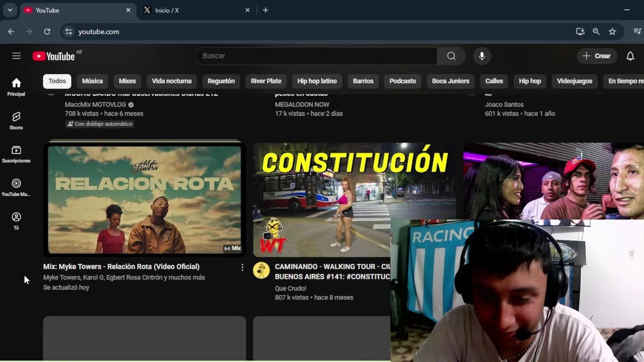This screenshot has width=644, height=362.
Task: Open YouTube Music sidebar entry
Action: pyautogui.click(x=16, y=188)
